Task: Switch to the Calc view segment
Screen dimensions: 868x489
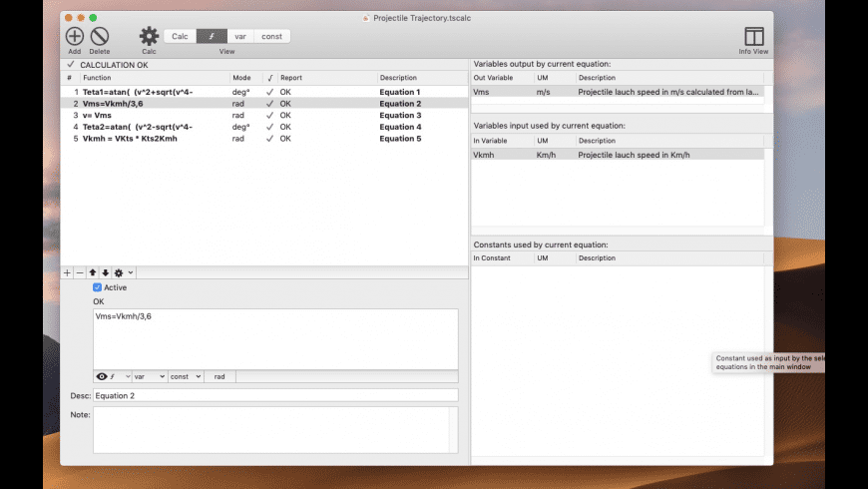Action: click(x=180, y=36)
